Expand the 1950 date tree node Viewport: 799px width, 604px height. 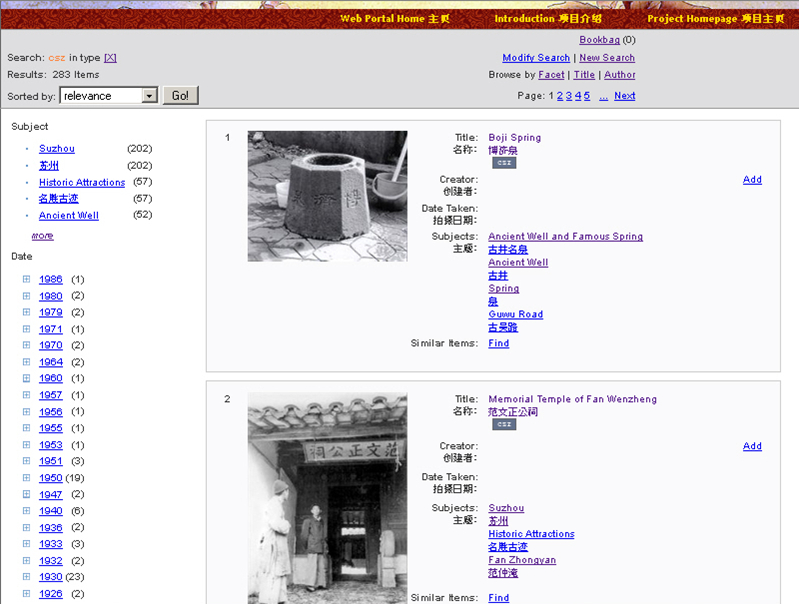click(x=26, y=478)
